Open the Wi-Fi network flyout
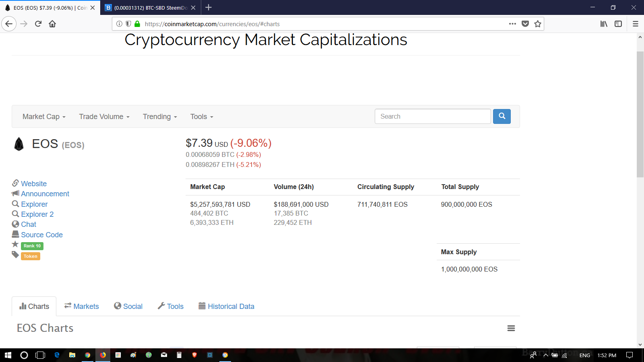 click(x=565, y=355)
